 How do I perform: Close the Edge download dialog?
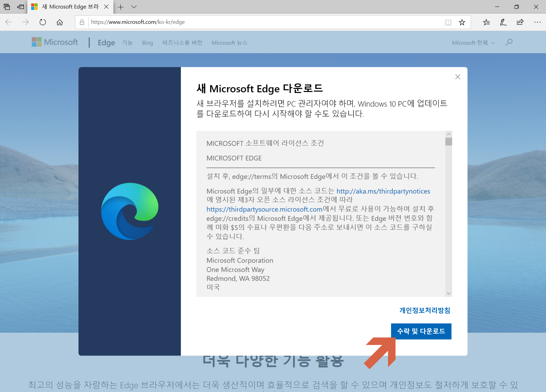[458, 77]
